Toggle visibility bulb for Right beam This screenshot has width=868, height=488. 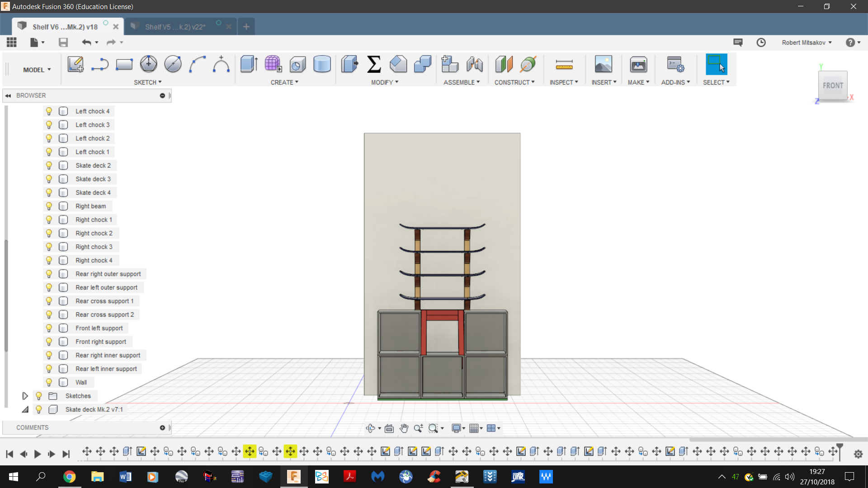(49, 206)
